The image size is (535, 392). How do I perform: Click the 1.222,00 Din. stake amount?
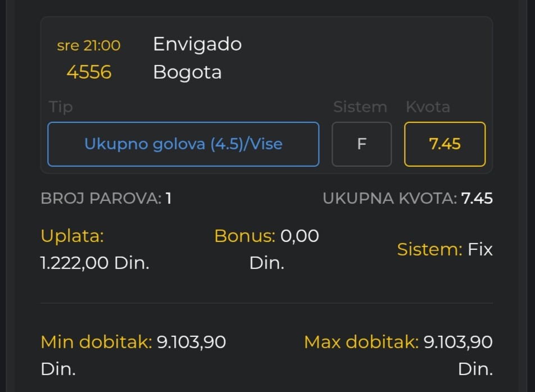coord(95,263)
